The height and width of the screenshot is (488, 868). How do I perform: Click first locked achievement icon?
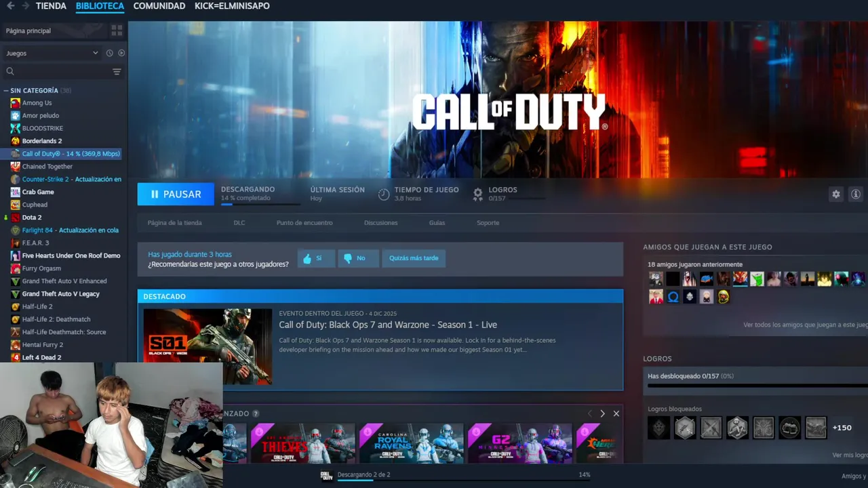coord(658,428)
